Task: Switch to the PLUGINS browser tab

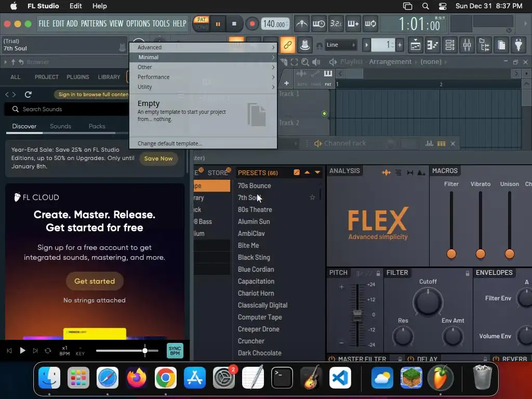Action: point(78,77)
